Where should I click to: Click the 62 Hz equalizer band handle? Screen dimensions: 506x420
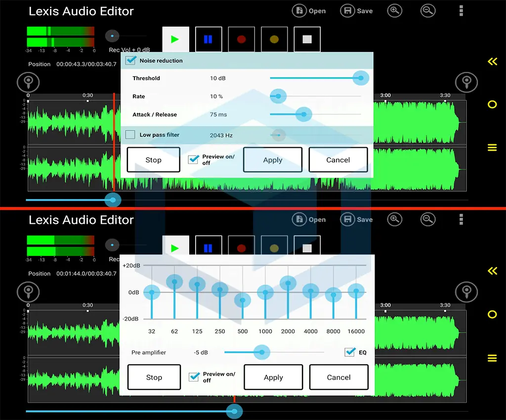click(x=174, y=282)
